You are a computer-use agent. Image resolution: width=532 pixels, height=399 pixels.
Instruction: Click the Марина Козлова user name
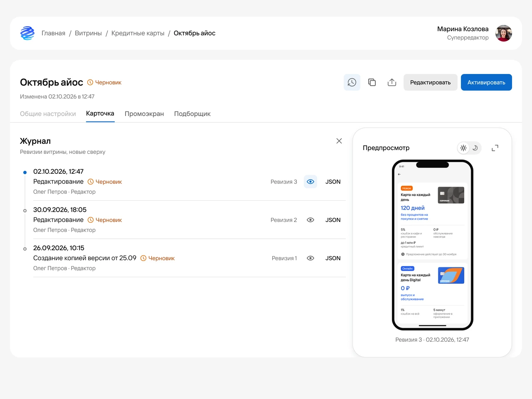pos(463,29)
